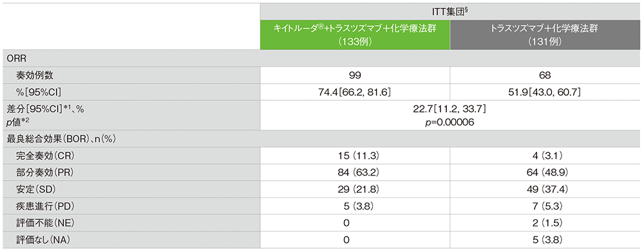644x252 pixels.
Task: Select the value 68 in the response count row
Action: point(546,75)
